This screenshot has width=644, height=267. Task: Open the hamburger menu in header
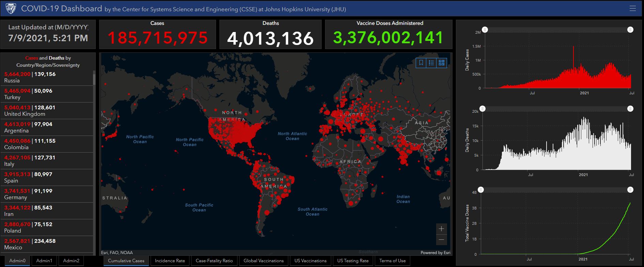coord(632,9)
